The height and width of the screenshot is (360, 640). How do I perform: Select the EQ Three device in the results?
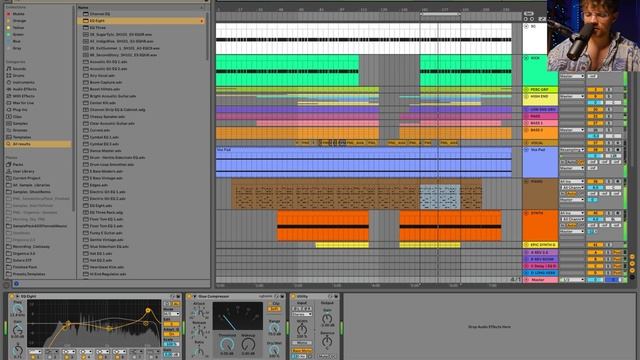tap(98, 28)
